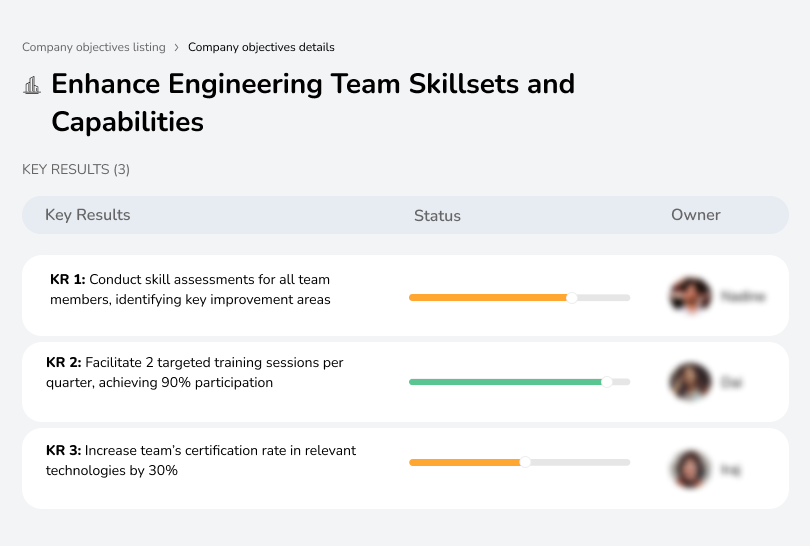This screenshot has height=546, width=810.
Task: Click the company building icon beside the title
Action: point(31,85)
